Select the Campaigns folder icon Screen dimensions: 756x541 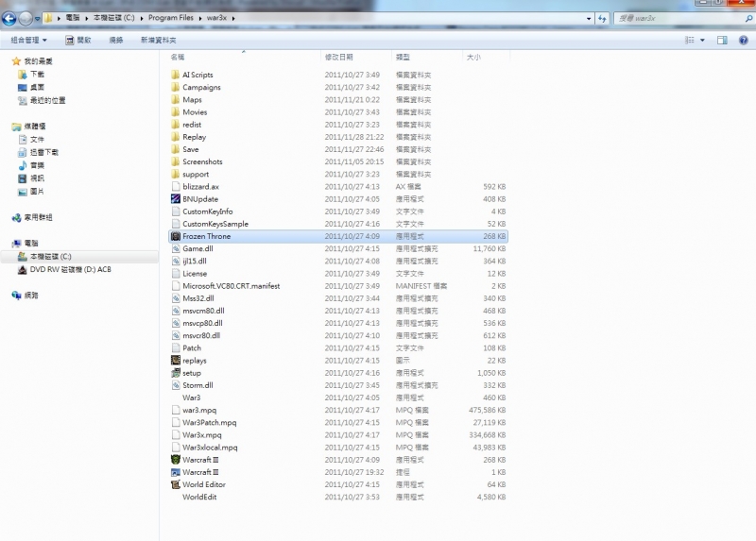176,87
